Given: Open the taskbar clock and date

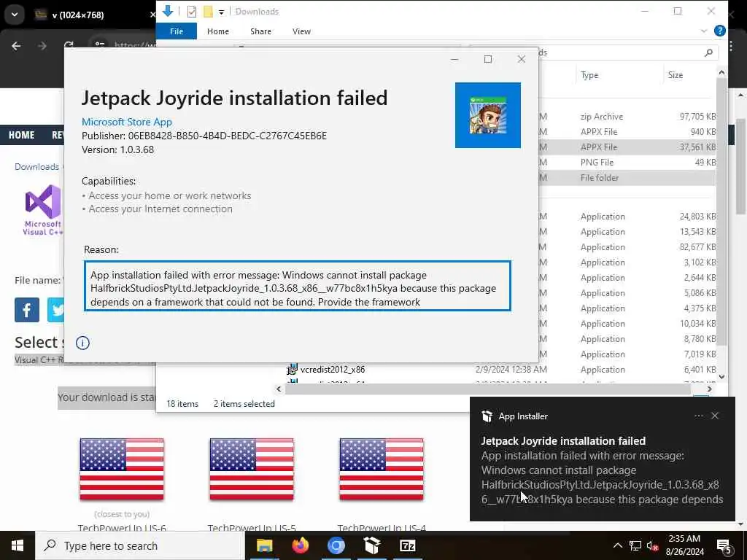Looking at the screenshot, I should click(x=684, y=545).
